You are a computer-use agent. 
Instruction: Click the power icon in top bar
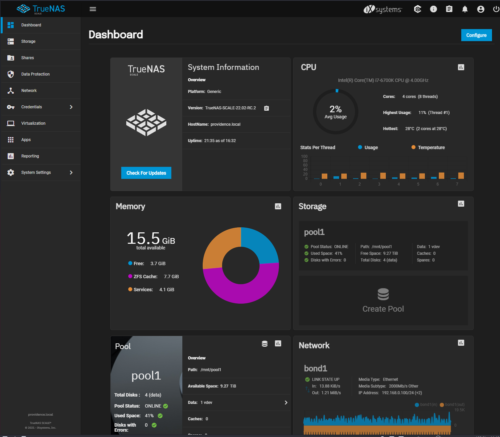tap(496, 9)
